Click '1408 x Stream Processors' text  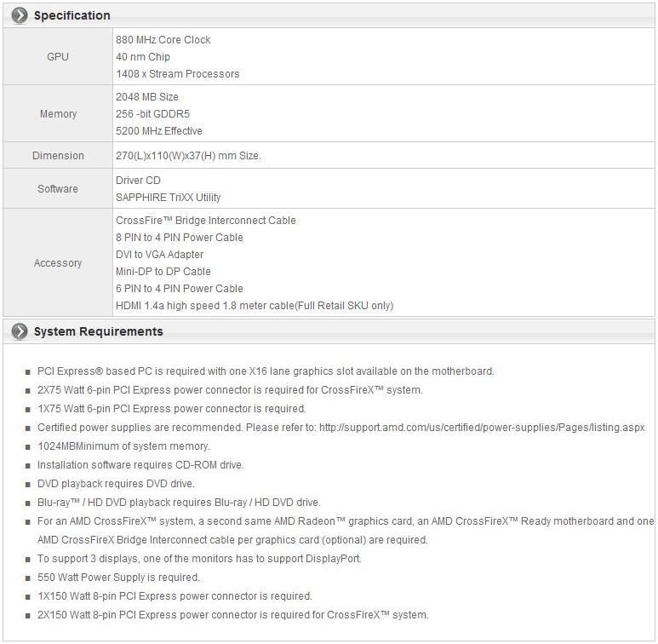pos(178,74)
